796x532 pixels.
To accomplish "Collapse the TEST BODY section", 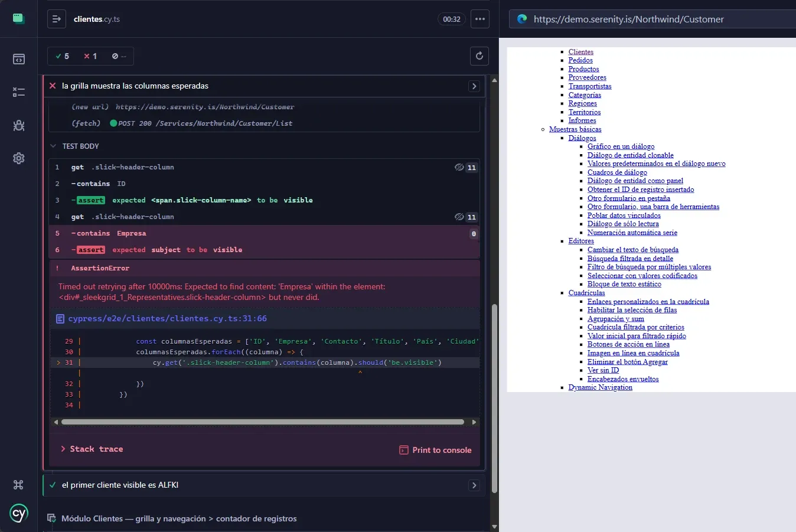I will click(80, 146).
